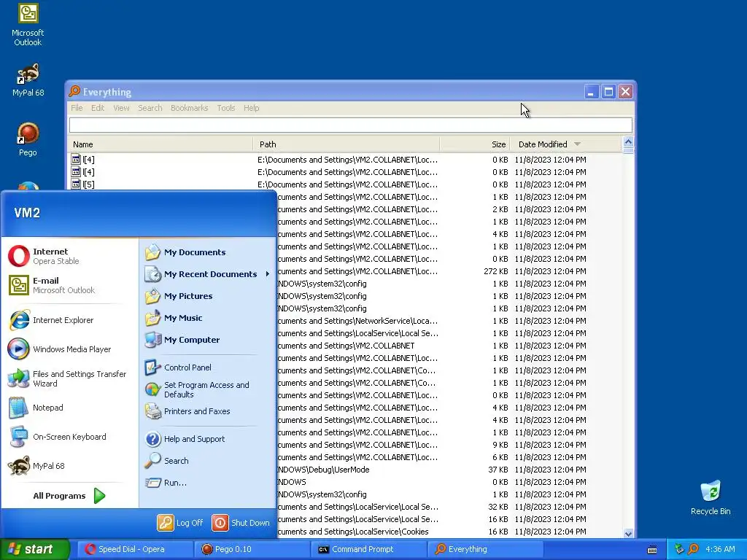The height and width of the screenshot is (560, 747).
Task: Open MyPal 68 desktop shortcut
Action: (x=28, y=80)
